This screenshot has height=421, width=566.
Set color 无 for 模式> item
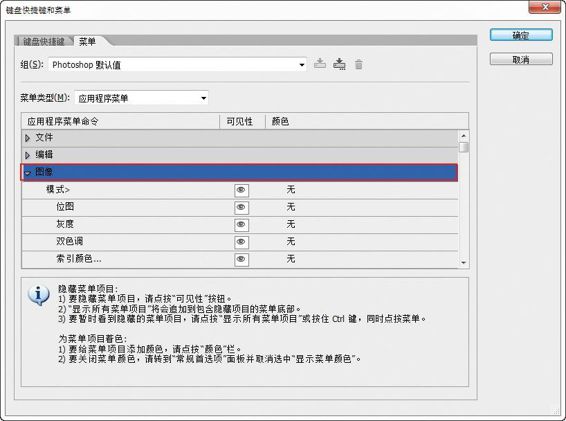point(291,190)
